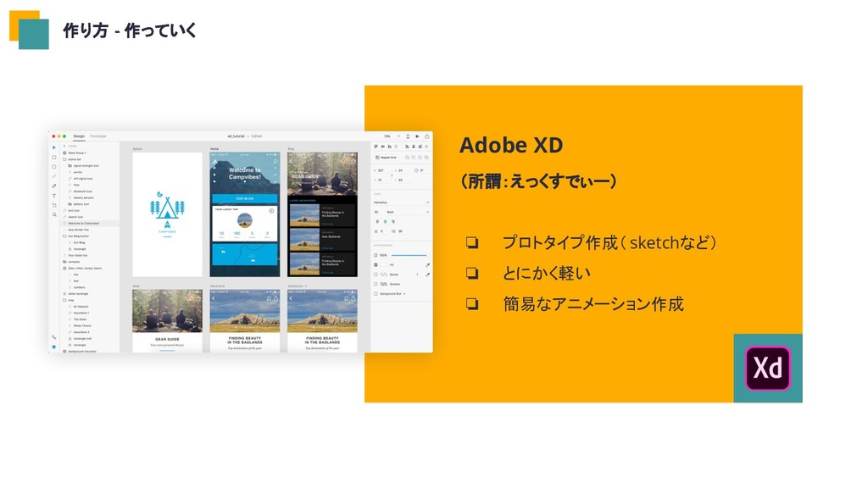Click the border width field 1
This screenshot has height=488, width=868.
[x=417, y=274]
